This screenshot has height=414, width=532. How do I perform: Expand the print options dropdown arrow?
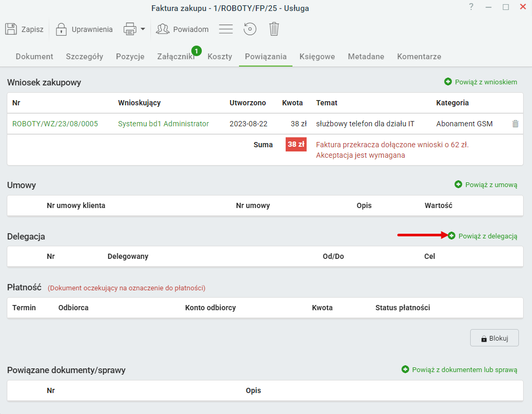(143, 29)
